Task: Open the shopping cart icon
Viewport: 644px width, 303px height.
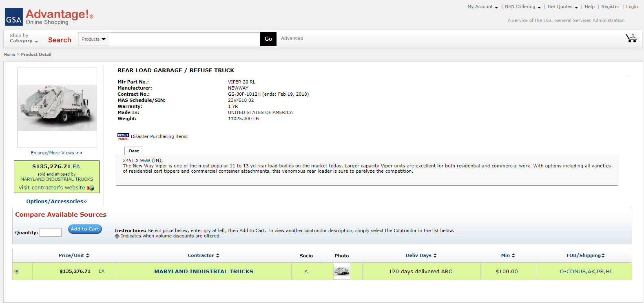Action: 631,38
